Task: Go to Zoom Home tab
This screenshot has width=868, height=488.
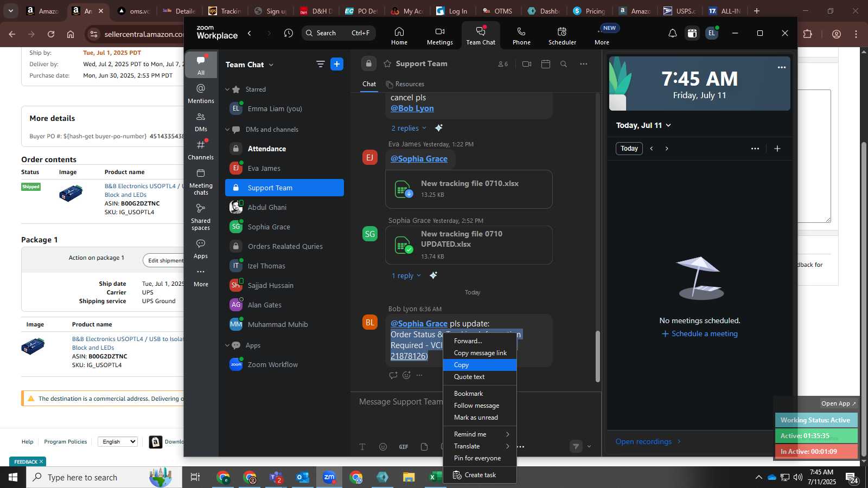Action: click(x=399, y=36)
